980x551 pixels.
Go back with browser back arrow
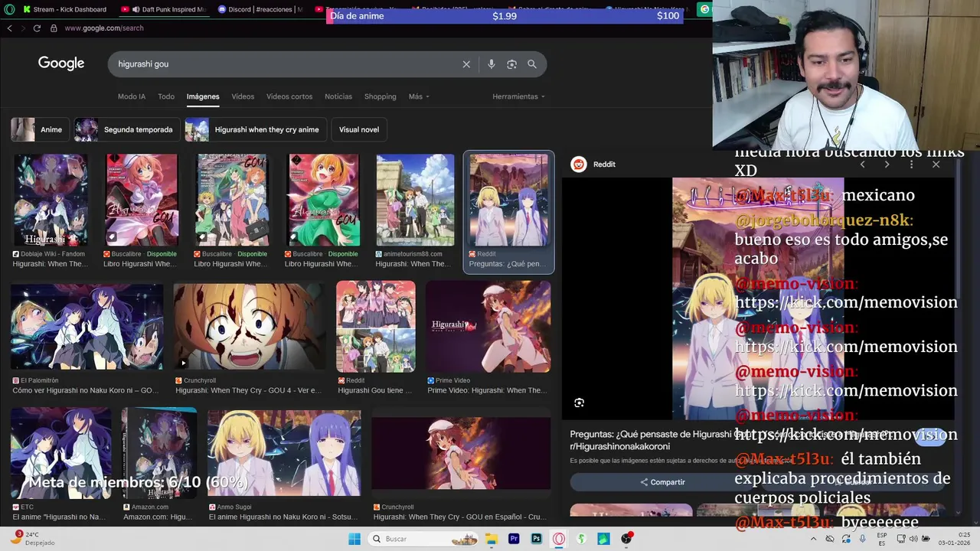pos(9,28)
